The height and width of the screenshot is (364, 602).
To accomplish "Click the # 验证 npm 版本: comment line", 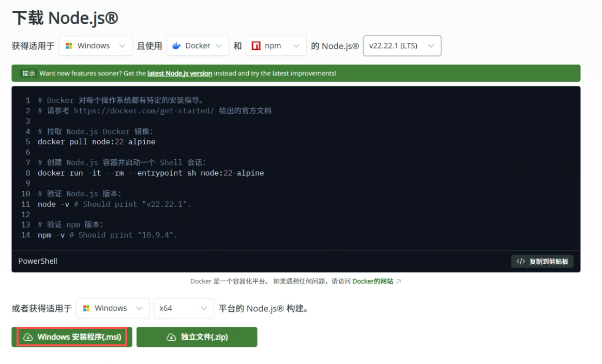I will click(70, 224).
